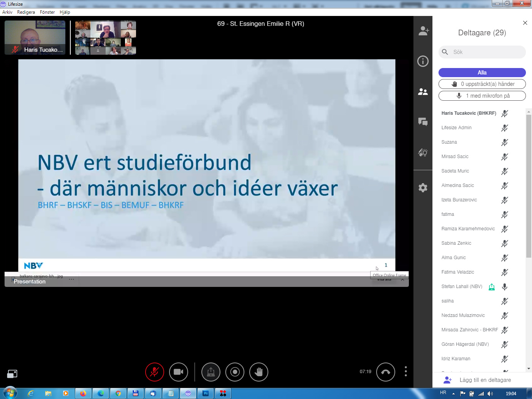Select the Alla filter
The height and width of the screenshot is (399, 532).
tap(482, 73)
